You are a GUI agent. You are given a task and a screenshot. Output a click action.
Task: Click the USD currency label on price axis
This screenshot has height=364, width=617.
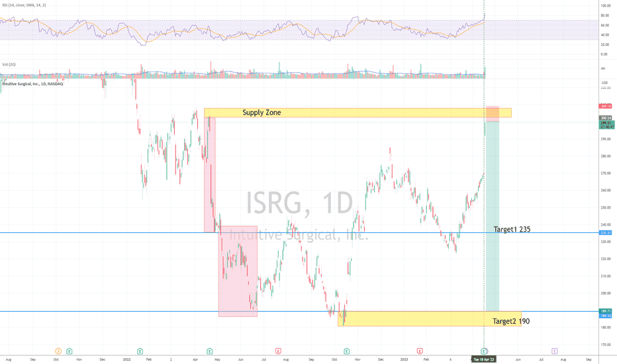coord(605,83)
